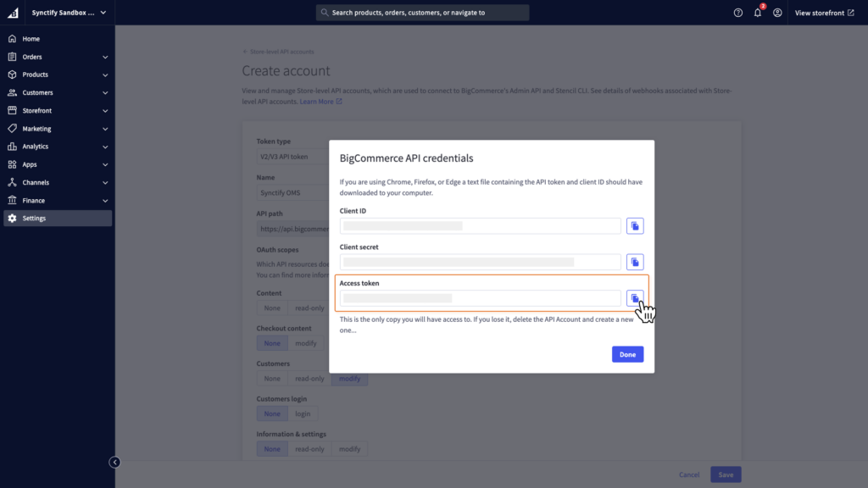Screen dimensions: 868x488
Task: Expand the Finance chevron
Action: point(105,201)
